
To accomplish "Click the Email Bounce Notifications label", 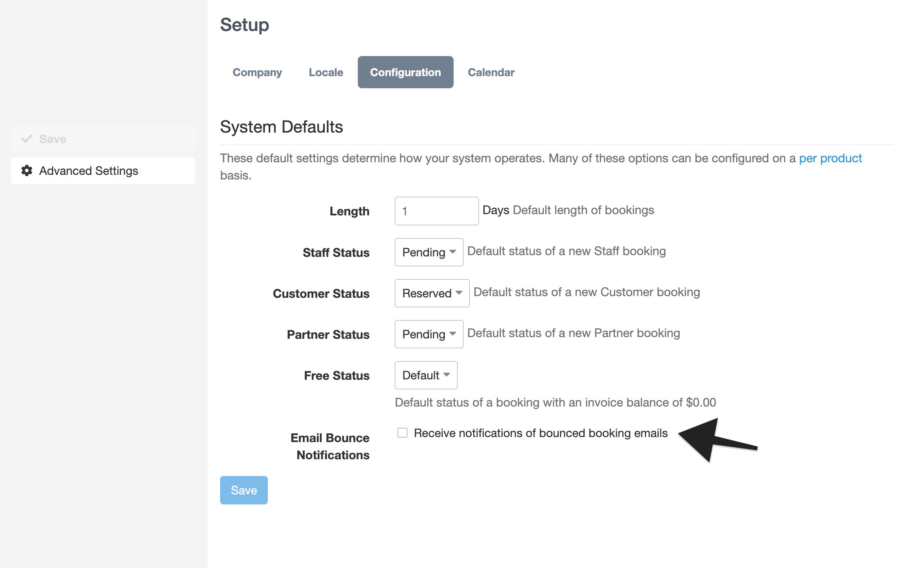I will click(x=330, y=446).
